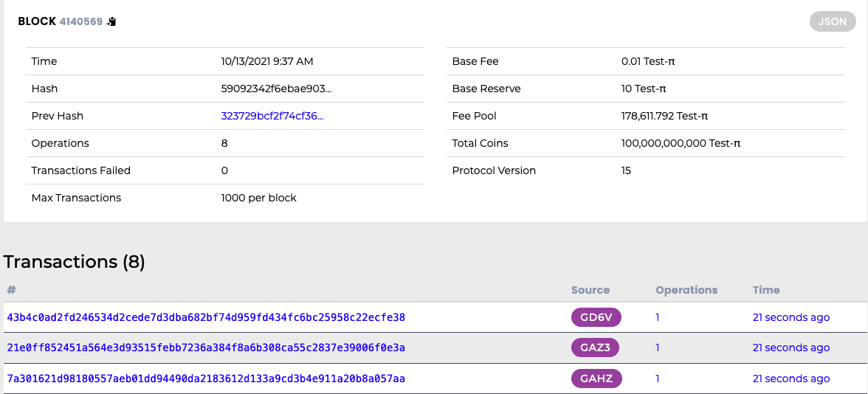Click operations count in the GD6V row
Viewport: 868px width, 394px height.
coord(658,317)
